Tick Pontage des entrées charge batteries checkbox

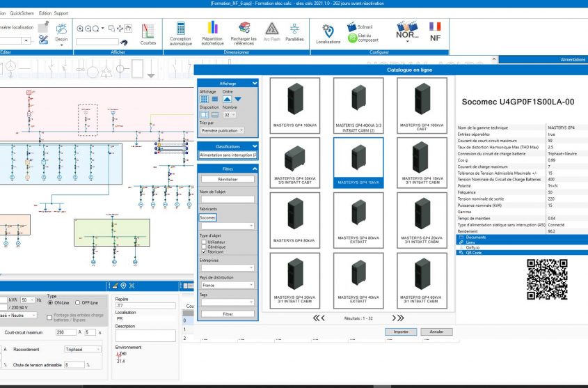[x=49, y=318]
